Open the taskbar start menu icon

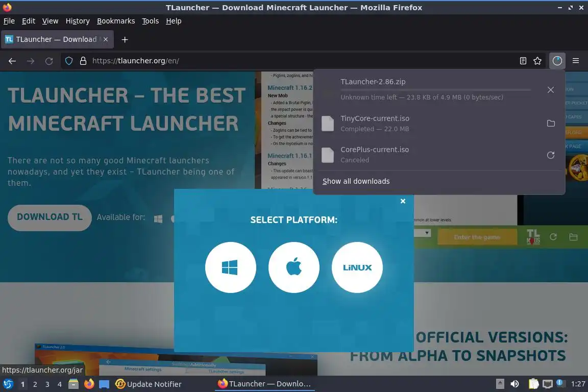point(8,384)
